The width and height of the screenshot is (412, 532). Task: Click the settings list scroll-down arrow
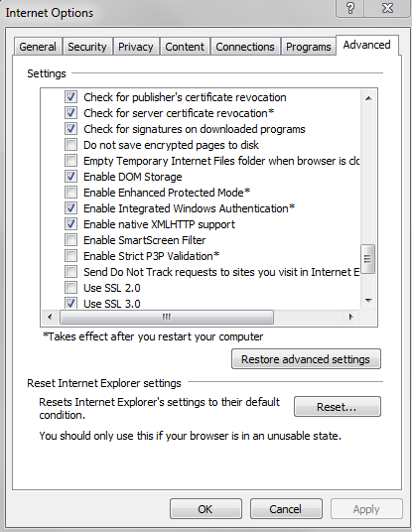[x=368, y=301]
